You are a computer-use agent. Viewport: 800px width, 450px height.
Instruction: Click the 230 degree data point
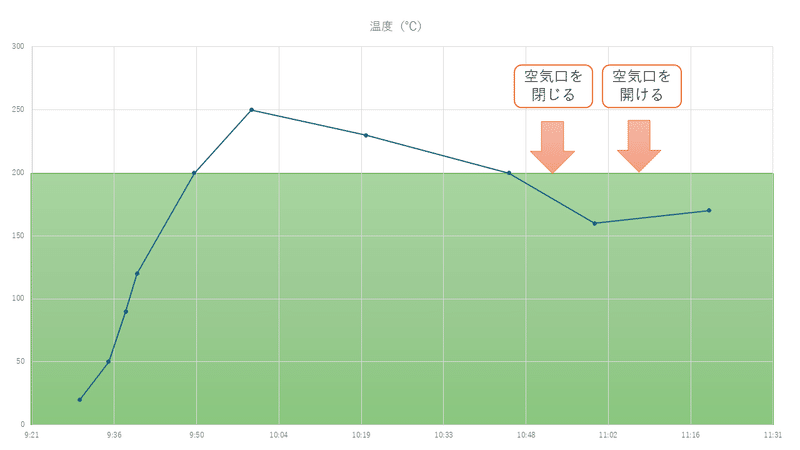(x=366, y=135)
